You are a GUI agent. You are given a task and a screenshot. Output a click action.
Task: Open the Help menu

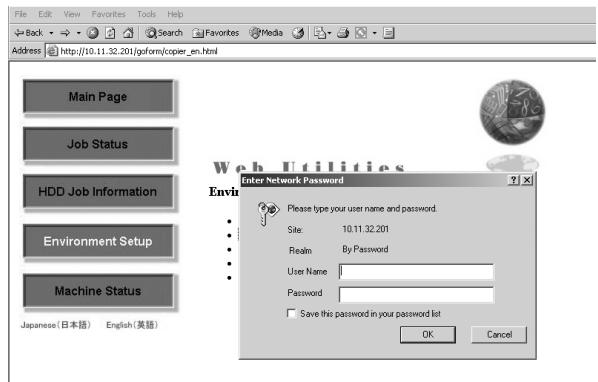coord(175,14)
